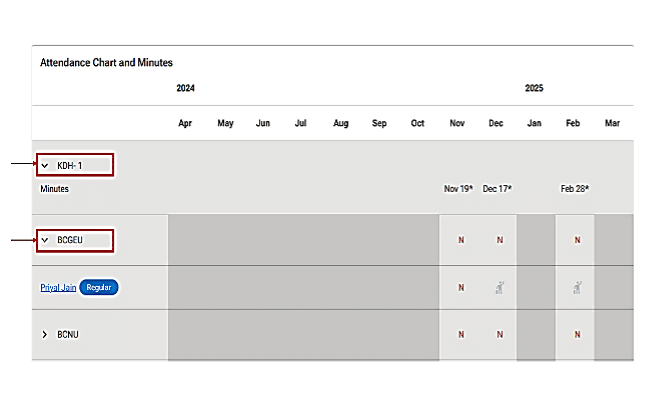Click the N marker for BCGEU in December

point(499,240)
